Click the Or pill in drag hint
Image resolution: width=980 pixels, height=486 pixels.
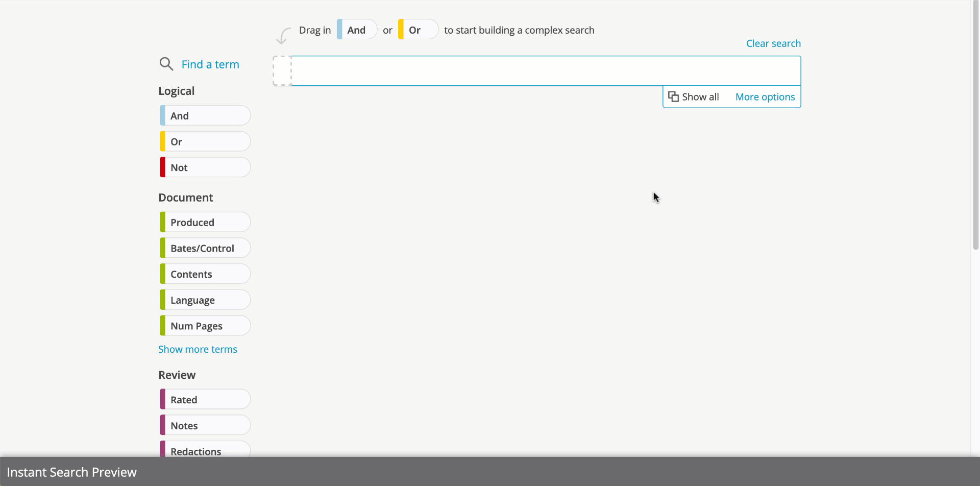coord(419,30)
